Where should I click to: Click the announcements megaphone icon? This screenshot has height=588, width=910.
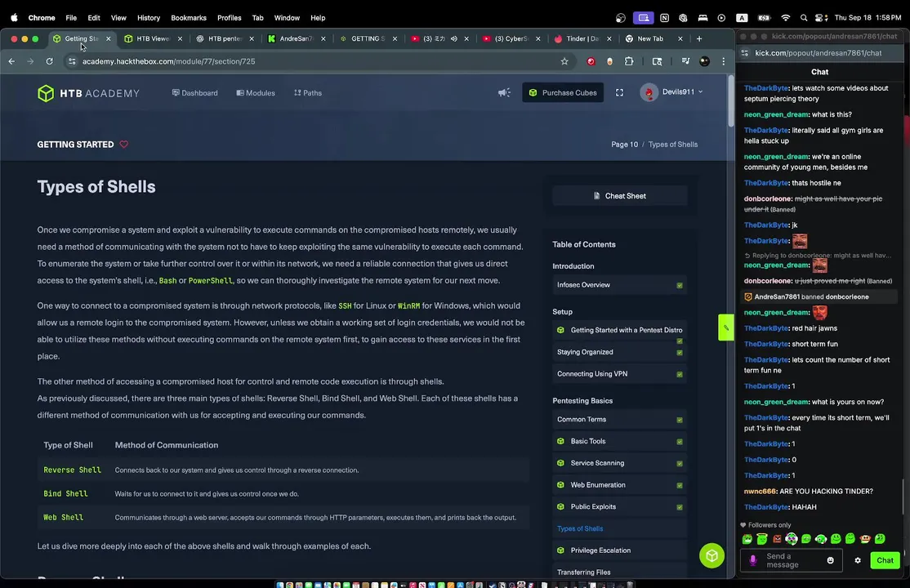click(504, 93)
